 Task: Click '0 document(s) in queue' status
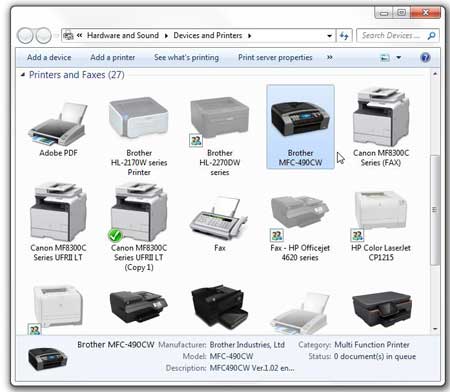[375, 356]
